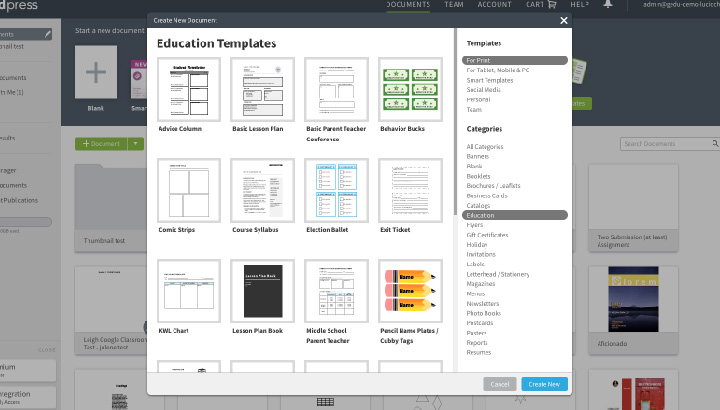Click the Create New button
Image resolution: width=720 pixels, height=410 pixels.
pos(545,384)
